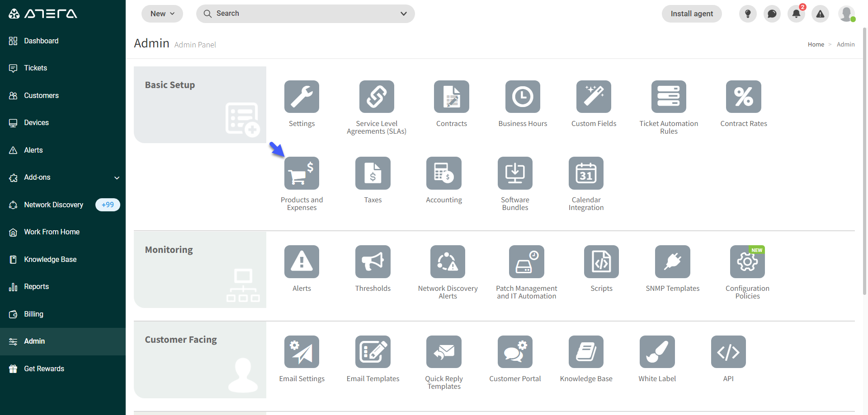868x415 pixels.
Task: Open Contract Rates percent icon
Action: tap(744, 97)
